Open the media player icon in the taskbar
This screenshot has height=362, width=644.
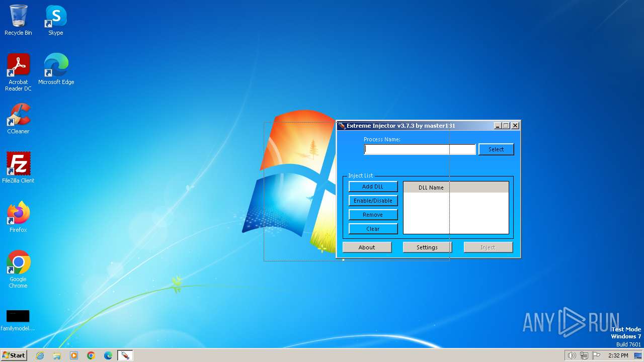point(74,355)
